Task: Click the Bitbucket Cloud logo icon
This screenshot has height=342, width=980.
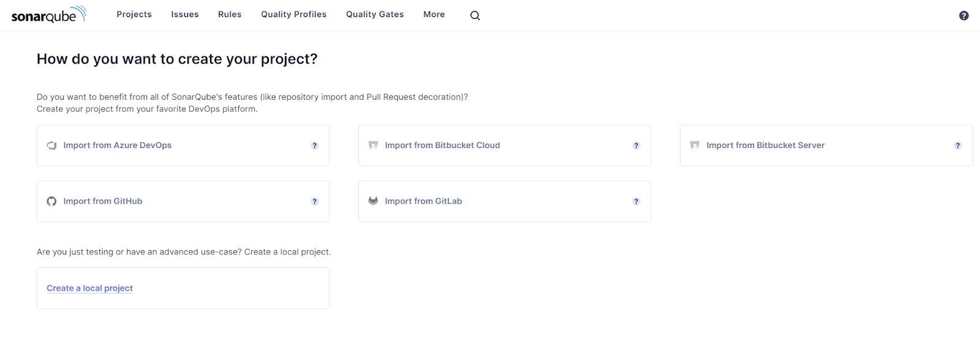Action: click(373, 146)
